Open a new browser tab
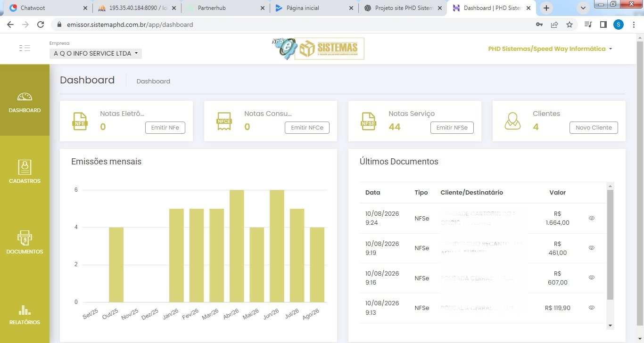The image size is (644, 343). click(x=546, y=8)
